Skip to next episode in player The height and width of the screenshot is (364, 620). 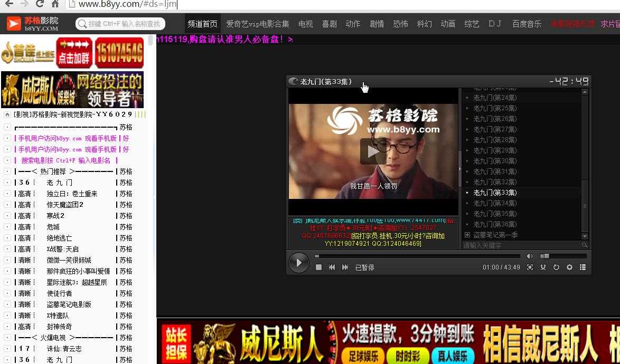coord(345,267)
